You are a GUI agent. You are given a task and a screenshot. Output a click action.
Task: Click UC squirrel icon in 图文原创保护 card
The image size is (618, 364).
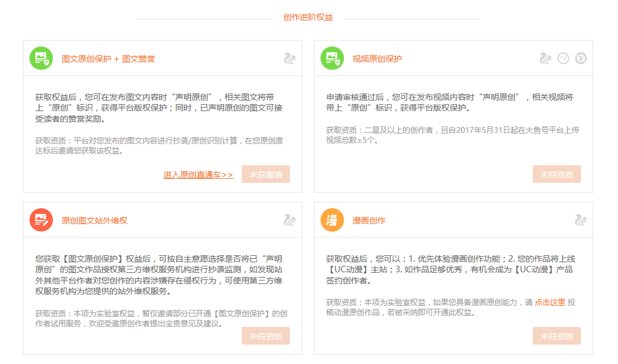(289, 58)
